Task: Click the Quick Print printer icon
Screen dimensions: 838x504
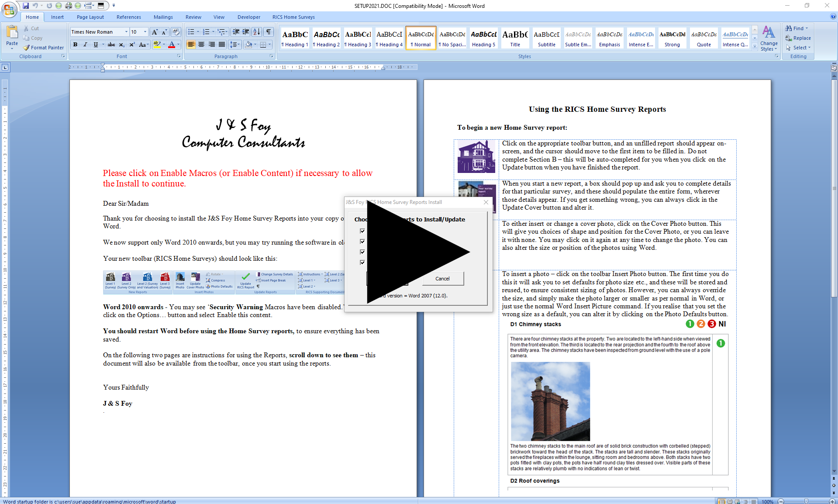Action: 69,6
